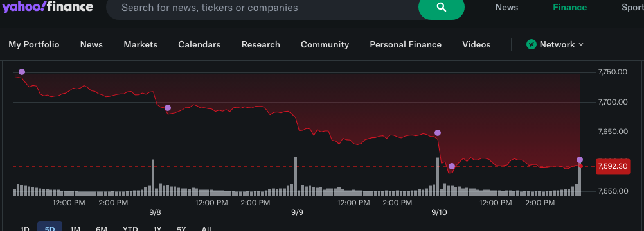
Task: Click the tall volume bar at 9/10 open
Action: pyautogui.click(x=438, y=176)
